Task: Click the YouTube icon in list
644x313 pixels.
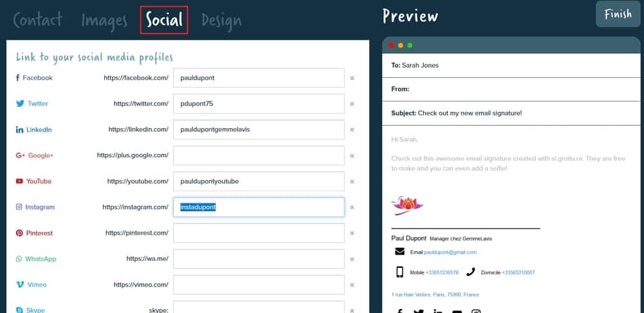Action: tap(19, 181)
